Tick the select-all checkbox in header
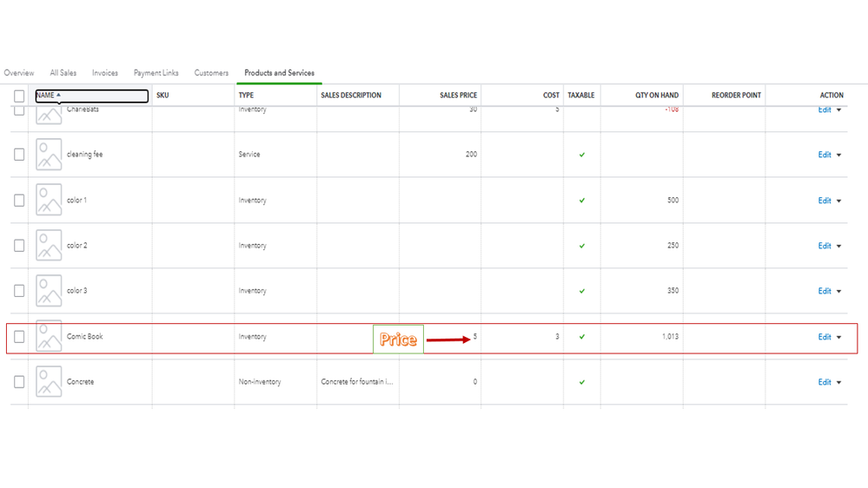This screenshot has height=488, width=868. 19,96
